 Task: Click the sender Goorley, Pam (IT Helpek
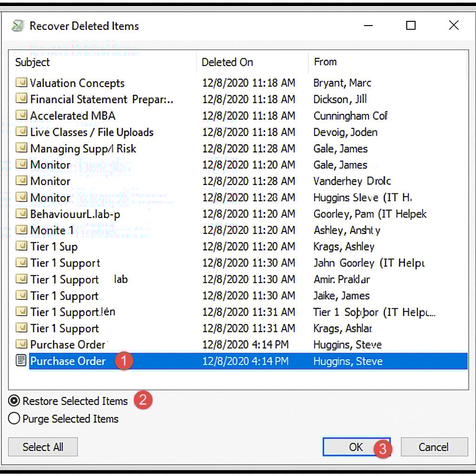(x=370, y=214)
